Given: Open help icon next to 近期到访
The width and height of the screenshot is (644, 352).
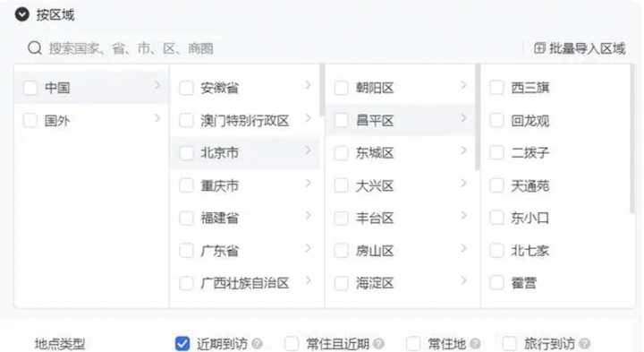Looking at the screenshot, I should click(x=257, y=343).
